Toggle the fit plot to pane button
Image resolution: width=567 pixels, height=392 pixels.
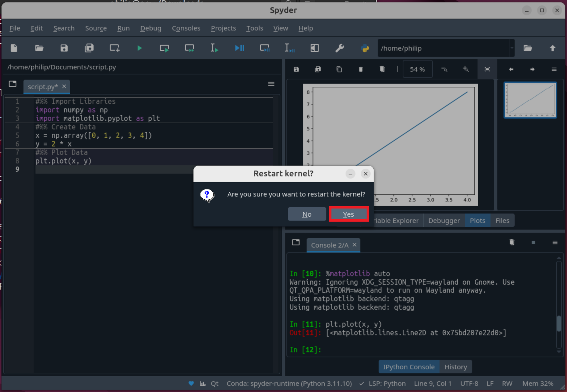(487, 69)
